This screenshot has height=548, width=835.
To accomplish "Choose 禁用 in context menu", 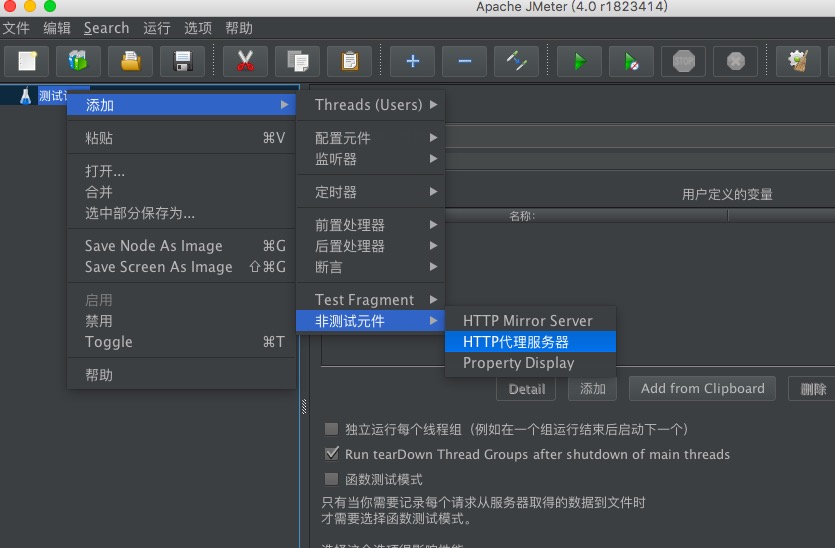I will point(182,321).
